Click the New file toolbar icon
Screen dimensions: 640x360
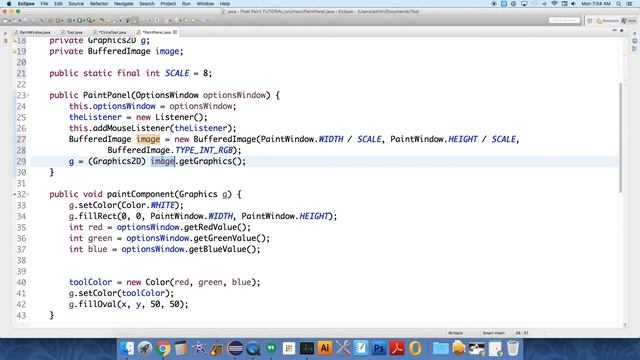click(5, 20)
